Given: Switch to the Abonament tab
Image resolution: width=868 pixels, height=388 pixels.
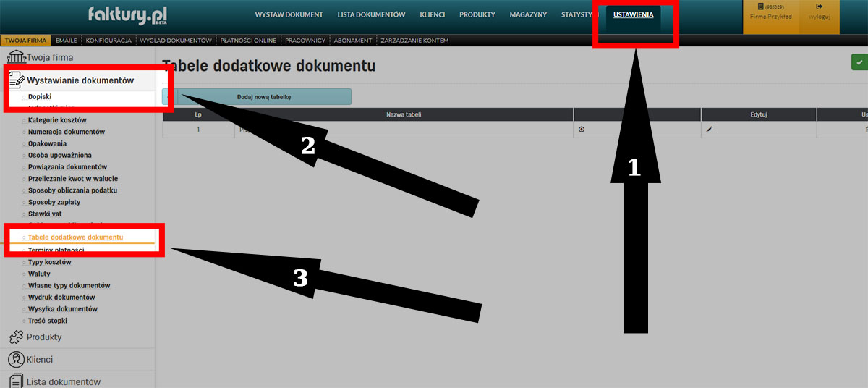Looking at the screenshot, I should pyautogui.click(x=354, y=41).
